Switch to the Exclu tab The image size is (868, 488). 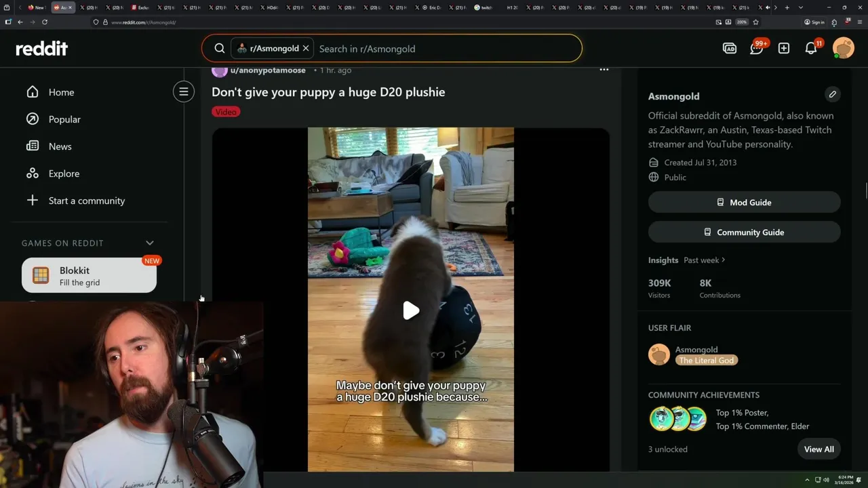point(140,7)
